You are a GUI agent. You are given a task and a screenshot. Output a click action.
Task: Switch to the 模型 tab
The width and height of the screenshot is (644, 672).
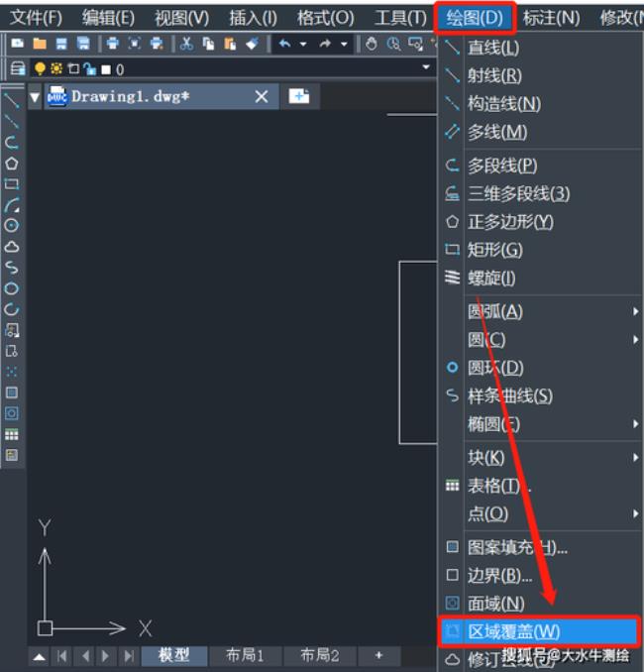point(174,655)
